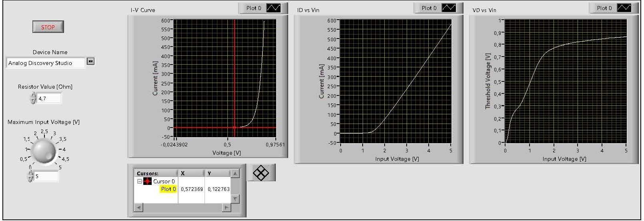This screenshot has width=644, height=221.
Task: Click the VD vs Vin graph title
Action: [x=484, y=10]
